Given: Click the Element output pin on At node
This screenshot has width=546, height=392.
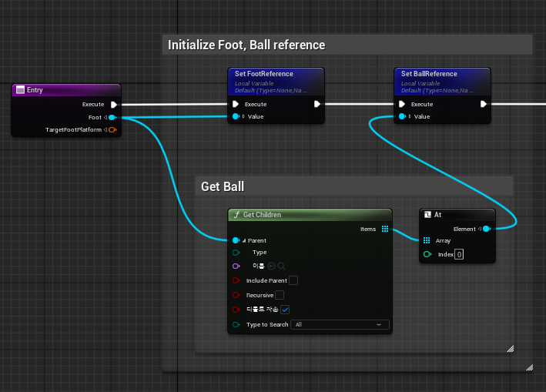Looking at the screenshot, I should tap(486, 229).
